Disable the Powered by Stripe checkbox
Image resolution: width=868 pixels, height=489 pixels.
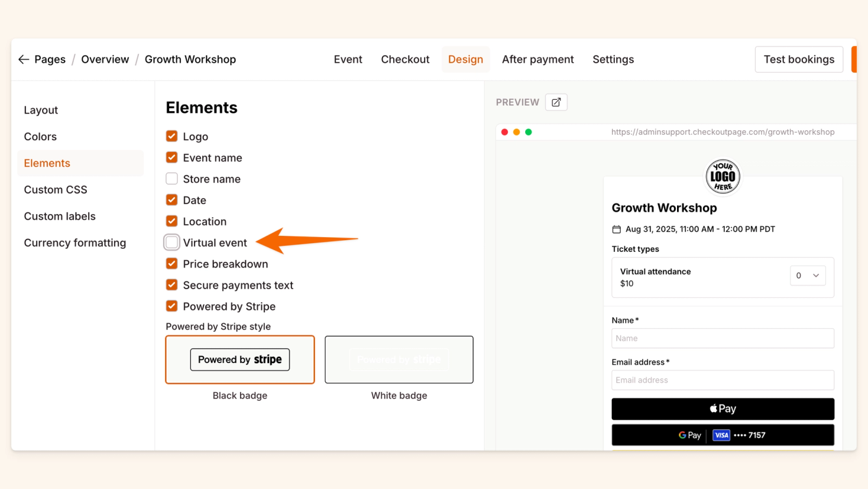172,306
